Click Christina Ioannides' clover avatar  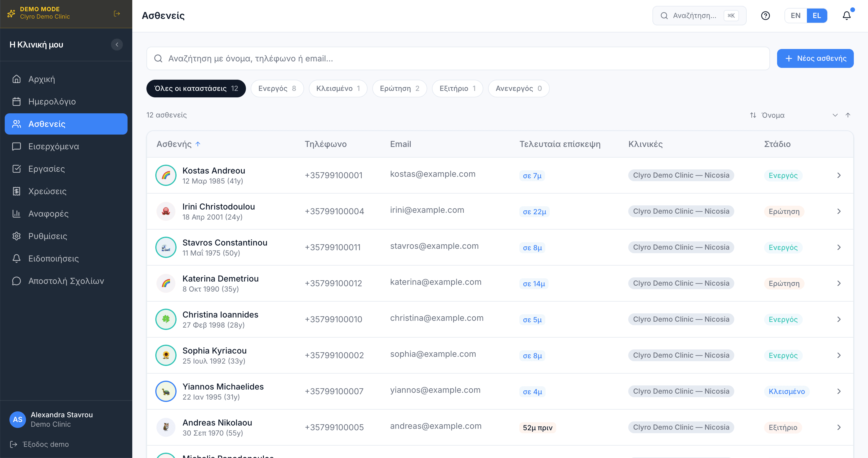point(166,319)
